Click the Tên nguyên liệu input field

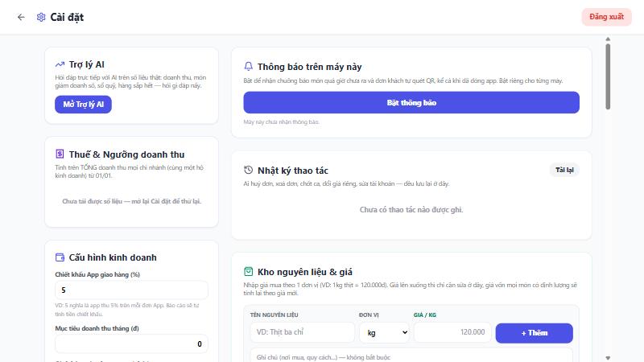[303, 332]
